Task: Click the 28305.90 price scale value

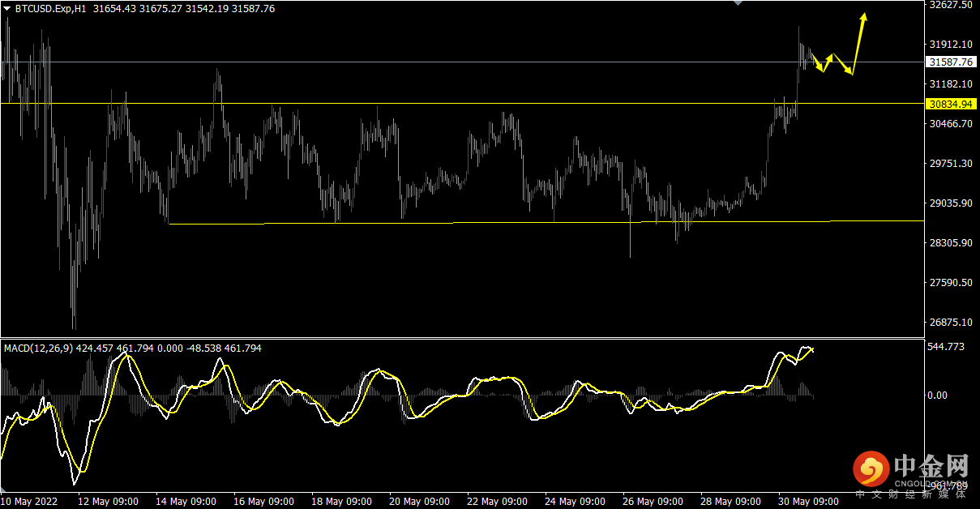Action: [952, 242]
